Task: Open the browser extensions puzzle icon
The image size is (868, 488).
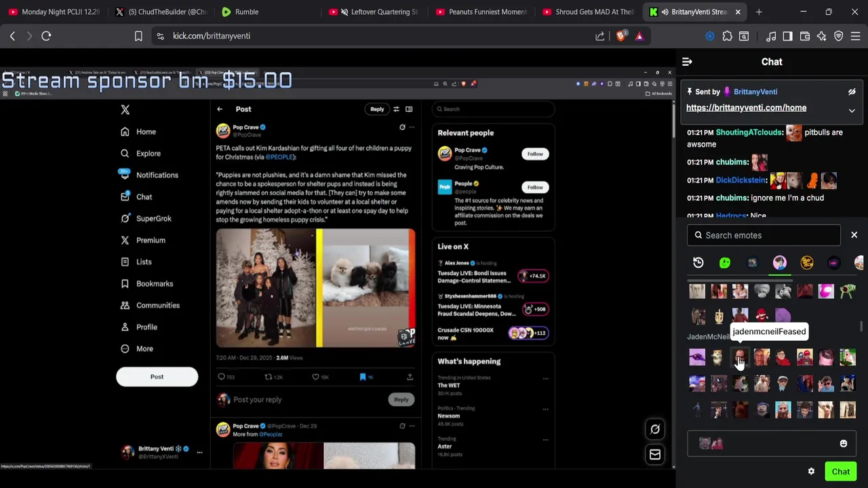Action: point(727,36)
